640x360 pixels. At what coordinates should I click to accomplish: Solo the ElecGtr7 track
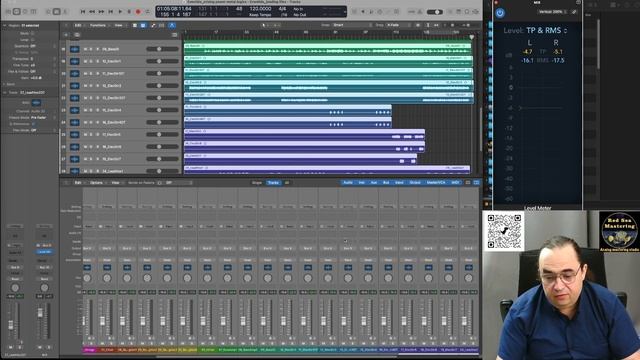[91, 159]
